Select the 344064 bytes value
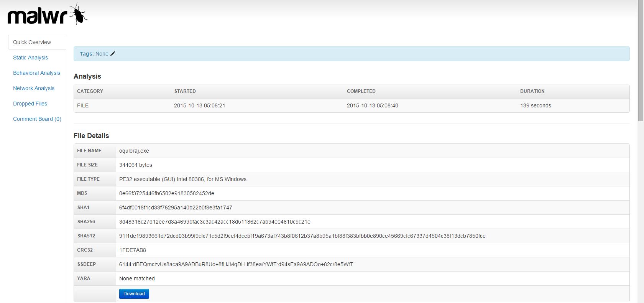This screenshot has width=644, height=303. click(136, 165)
